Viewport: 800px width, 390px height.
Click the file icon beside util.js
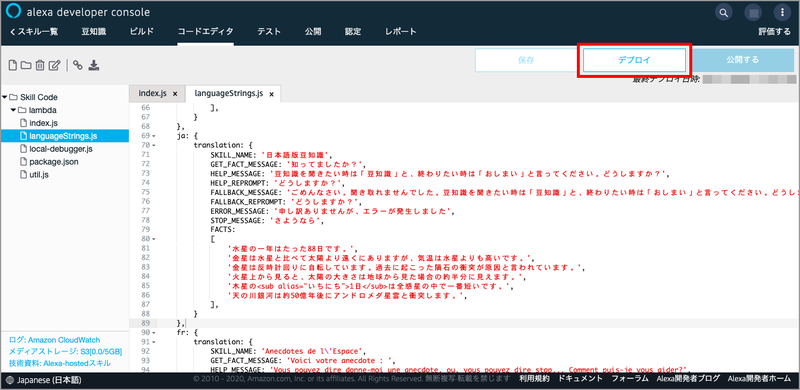click(x=23, y=175)
